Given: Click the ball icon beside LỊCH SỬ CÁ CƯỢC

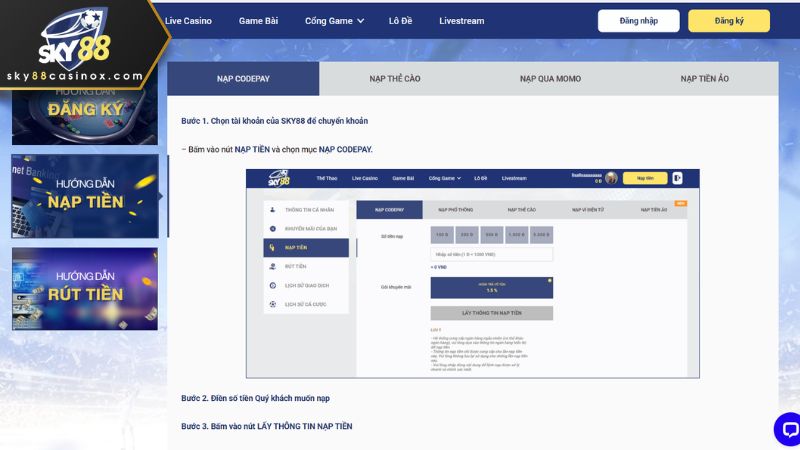Looking at the screenshot, I should [272, 304].
